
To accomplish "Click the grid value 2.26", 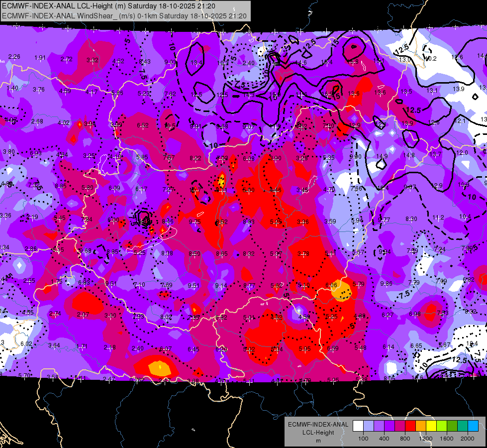I will click(x=14, y=57).
